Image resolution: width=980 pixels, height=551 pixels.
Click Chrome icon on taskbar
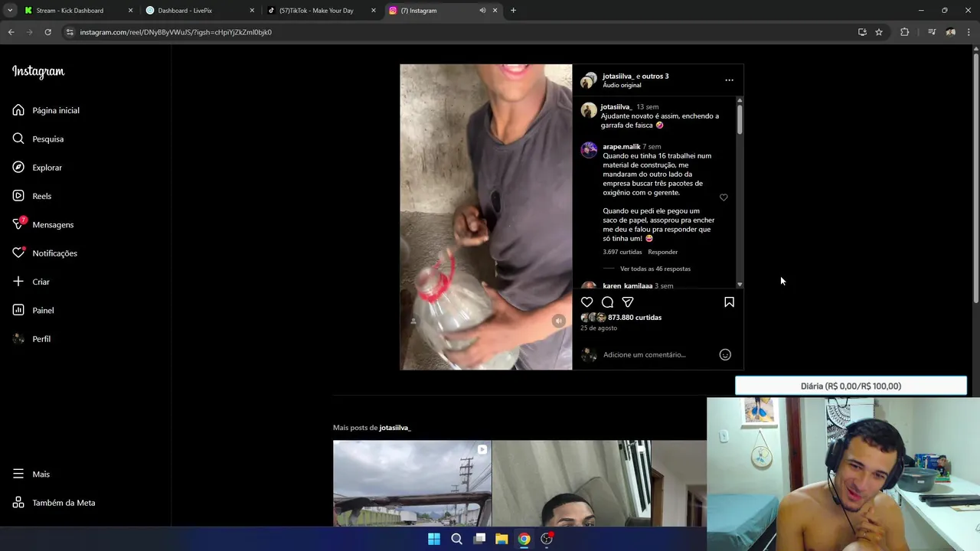[x=524, y=539]
